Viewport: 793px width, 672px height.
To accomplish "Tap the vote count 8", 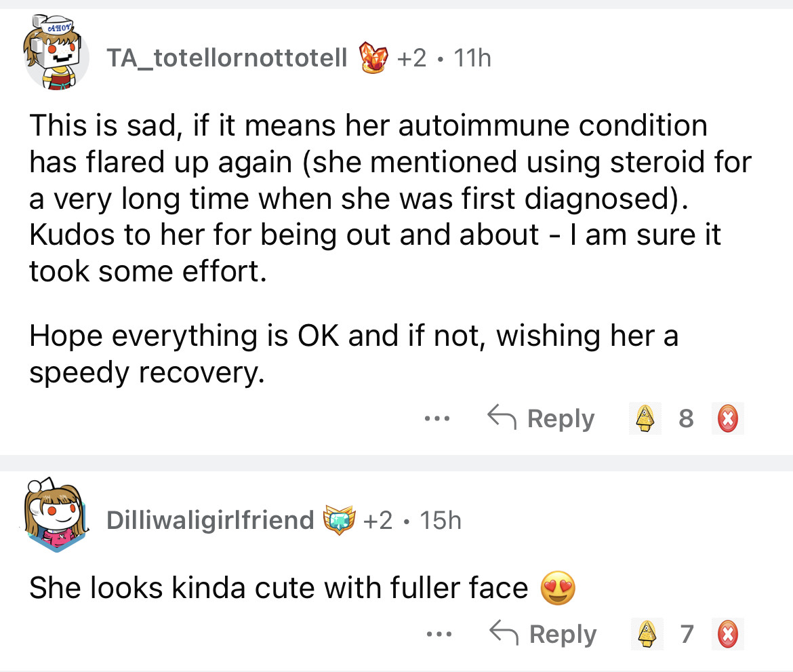I will click(686, 419).
